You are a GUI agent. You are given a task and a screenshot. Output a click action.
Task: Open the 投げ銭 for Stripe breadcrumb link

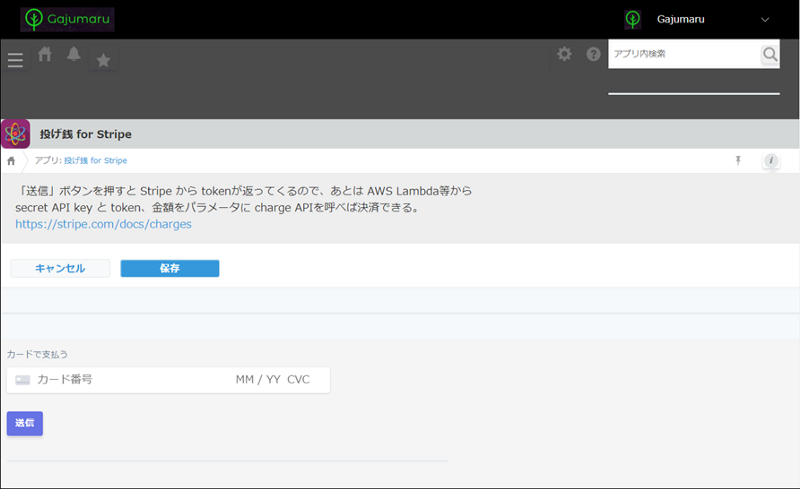[x=95, y=160]
